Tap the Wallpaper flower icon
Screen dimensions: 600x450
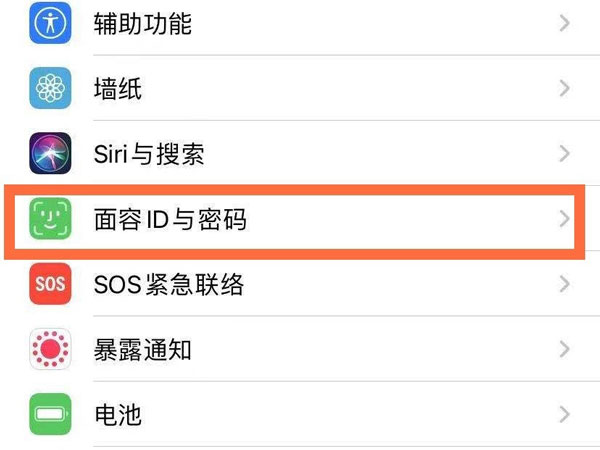[x=50, y=88]
